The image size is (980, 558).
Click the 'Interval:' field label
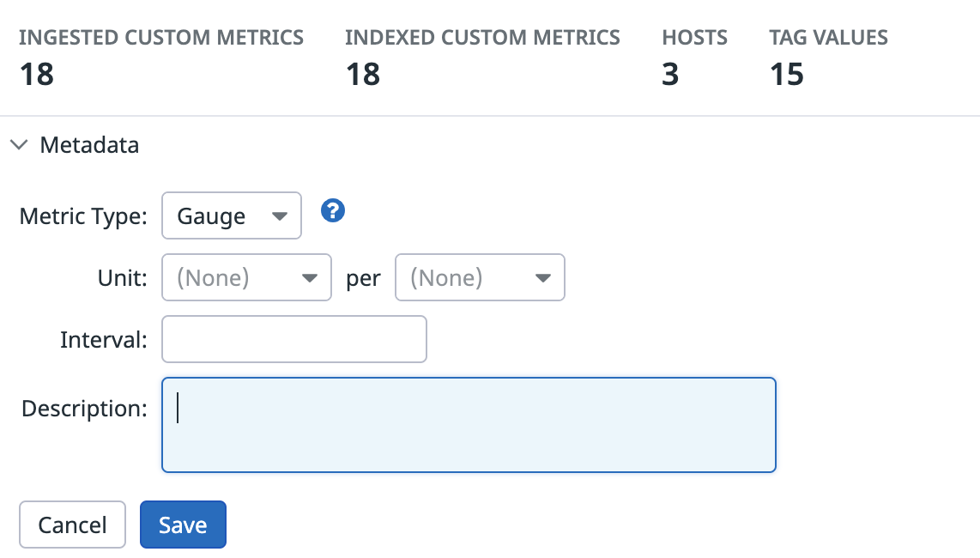[104, 340]
